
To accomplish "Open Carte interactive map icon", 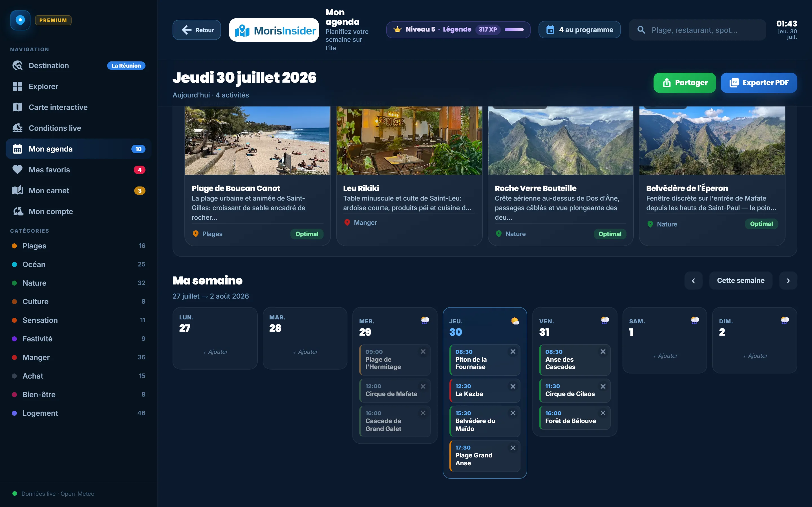I will pos(17,107).
